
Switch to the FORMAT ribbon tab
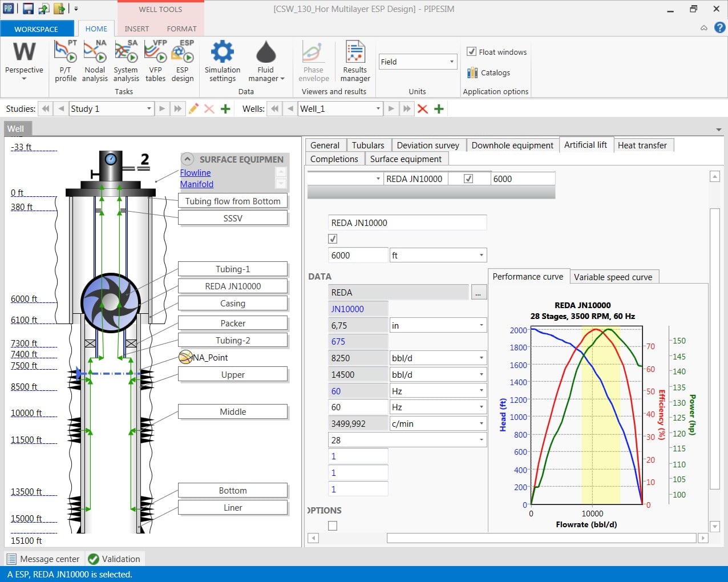(181, 29)
